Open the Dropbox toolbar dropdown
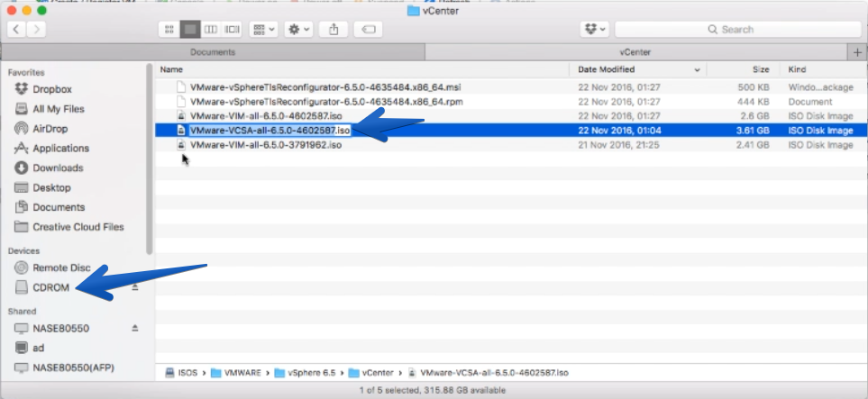This screenshot has height=399, width=868. point(595,30)
